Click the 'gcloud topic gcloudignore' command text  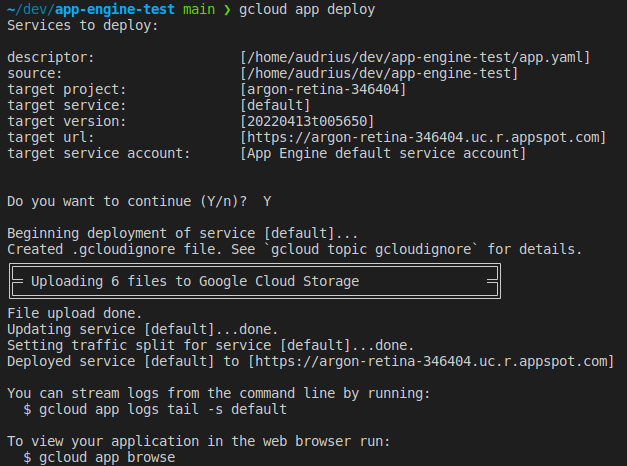coord(371,249)
